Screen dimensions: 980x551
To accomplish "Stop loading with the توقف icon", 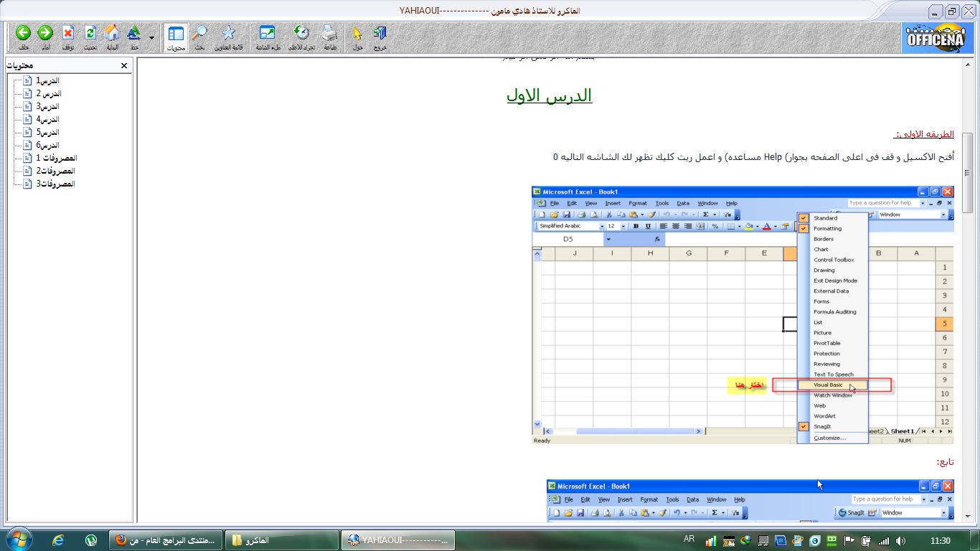I will [x=67, y=37].
